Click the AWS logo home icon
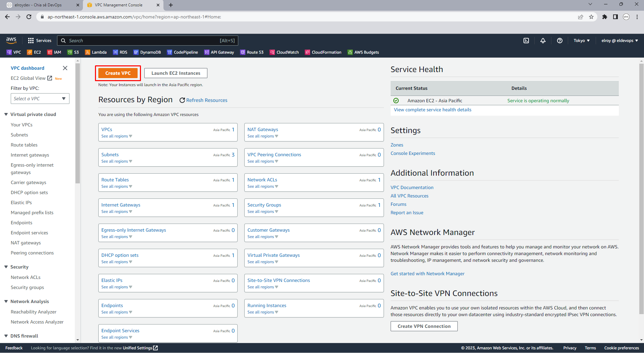This screenshot has width=644, height=353. (x=11, y=40)
